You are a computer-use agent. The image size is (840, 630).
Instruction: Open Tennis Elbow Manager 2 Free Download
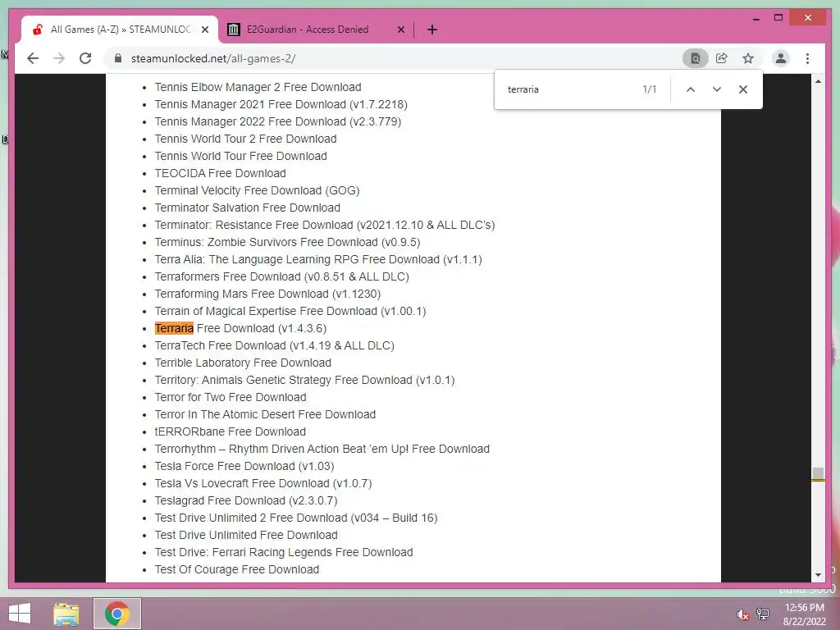258,87
